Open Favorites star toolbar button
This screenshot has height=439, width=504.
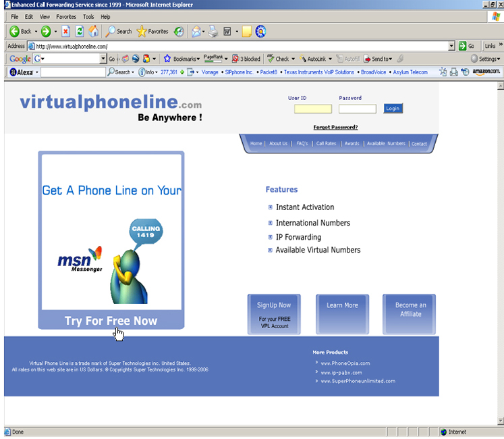coord(152,32)
